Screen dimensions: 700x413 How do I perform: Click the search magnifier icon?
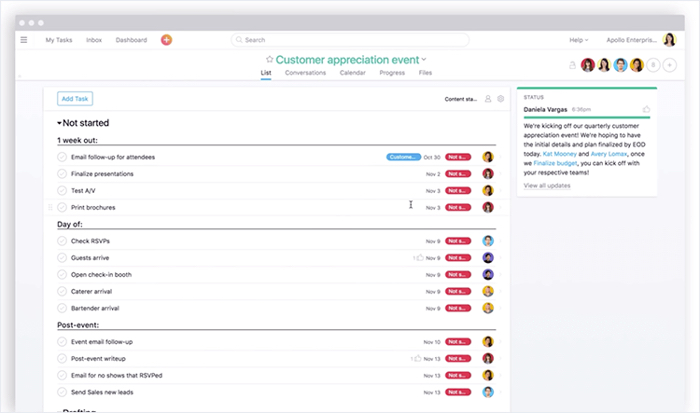pyautogui.click(x=239, y=40)
